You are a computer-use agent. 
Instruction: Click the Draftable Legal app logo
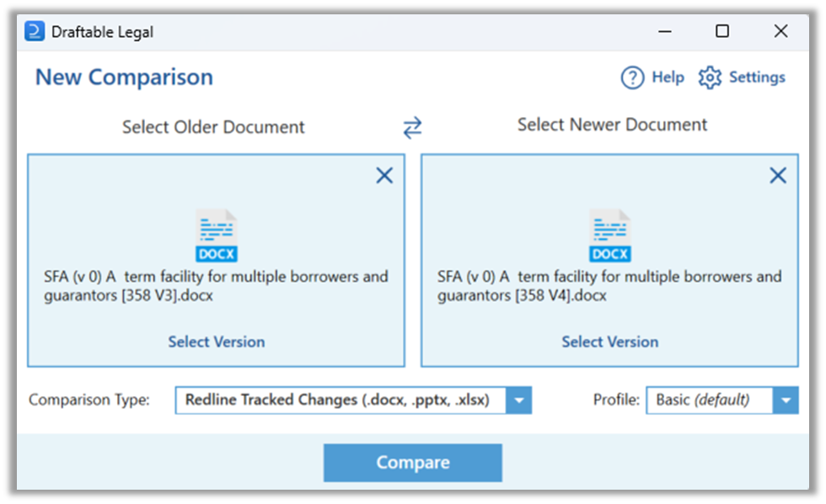[35, 31]
